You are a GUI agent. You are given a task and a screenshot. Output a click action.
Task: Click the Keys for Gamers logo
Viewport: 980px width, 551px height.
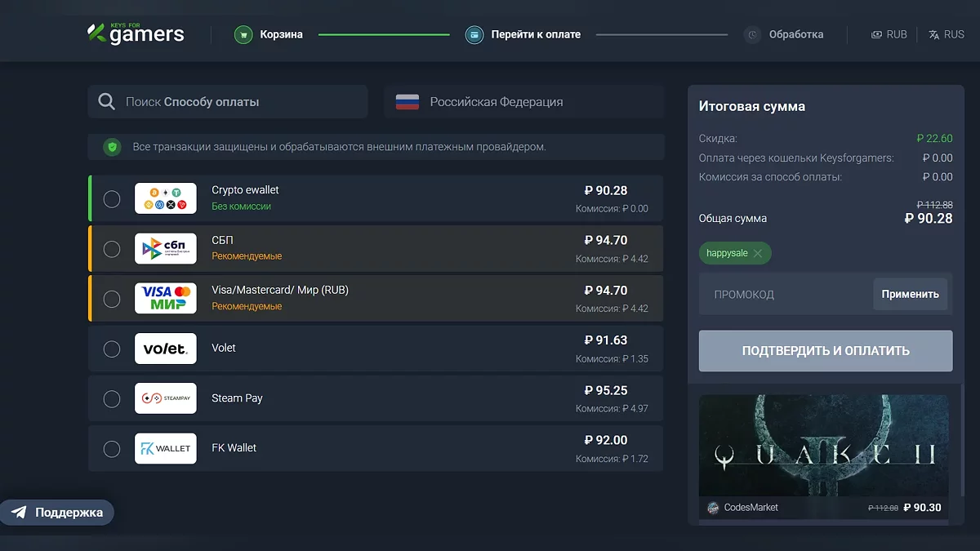pyautogui.click(x=136, y=34)
